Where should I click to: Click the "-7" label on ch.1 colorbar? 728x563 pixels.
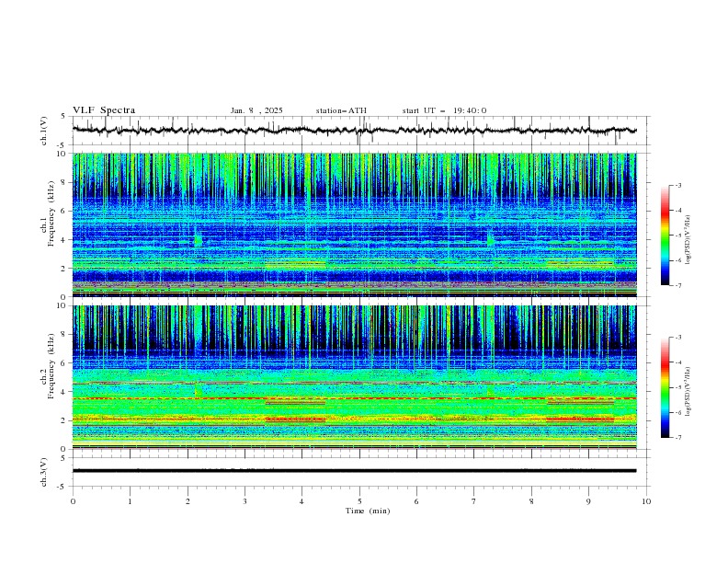(678, 285)
